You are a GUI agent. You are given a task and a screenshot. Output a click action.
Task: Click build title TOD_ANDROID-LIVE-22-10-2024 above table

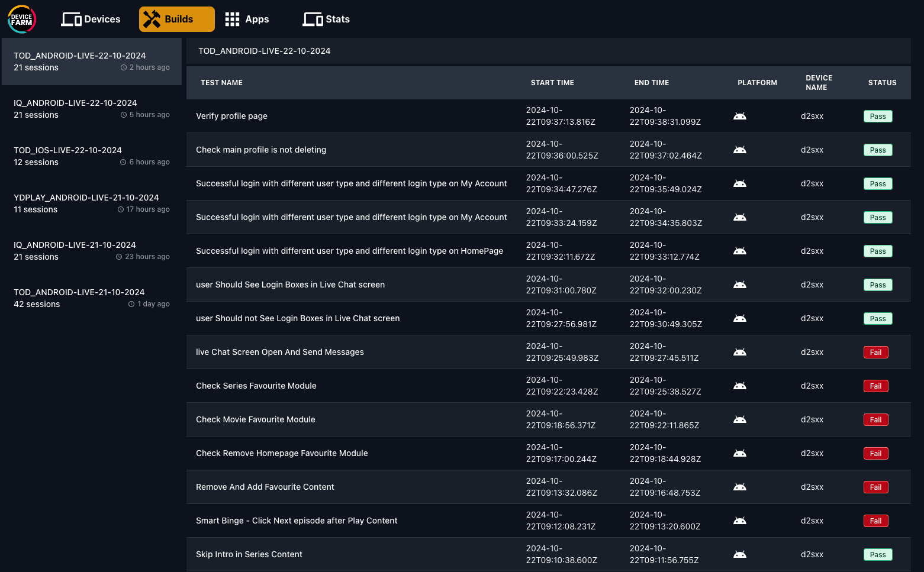(264, 51)
